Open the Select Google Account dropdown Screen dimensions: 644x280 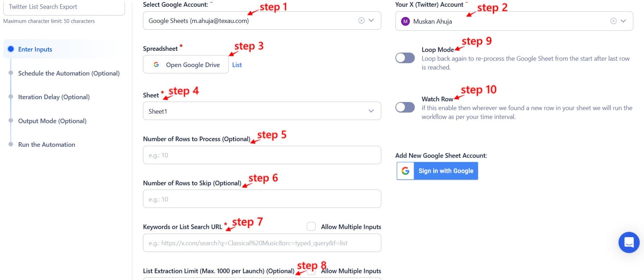[371, 20]
